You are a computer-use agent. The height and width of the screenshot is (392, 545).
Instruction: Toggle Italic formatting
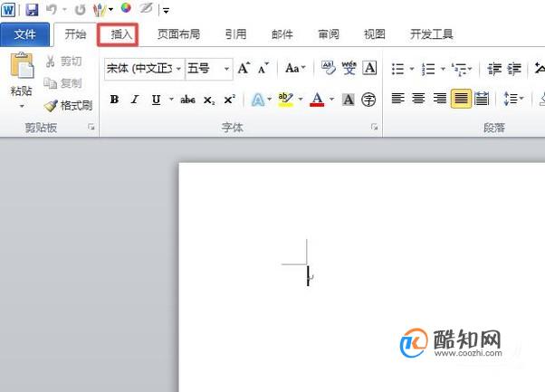[135, 100]
